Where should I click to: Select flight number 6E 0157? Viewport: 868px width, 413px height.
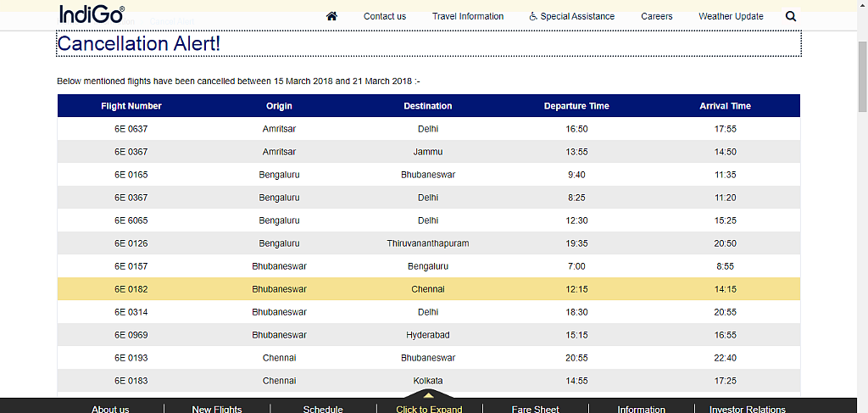pos(131,266)
